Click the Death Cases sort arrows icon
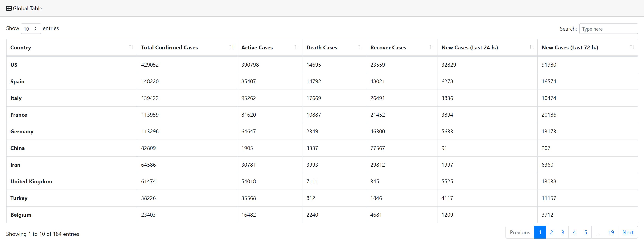The height and width of the screenshot is (244, 644). (x=360, y=47)
